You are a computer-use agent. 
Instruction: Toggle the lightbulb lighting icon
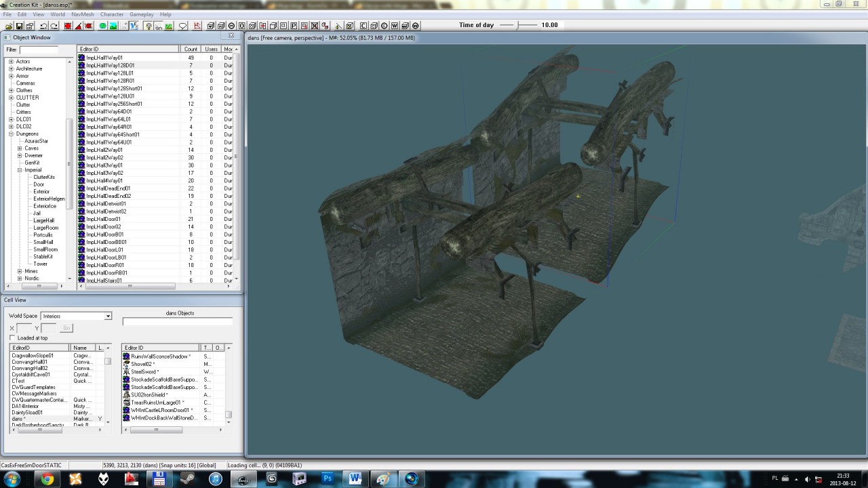(149, 26)
